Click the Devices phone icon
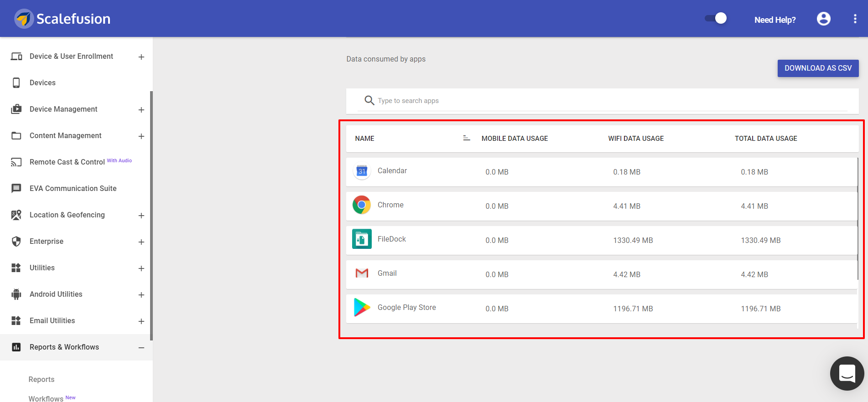This screenshot has width=868, height=402. click(16, 82)
